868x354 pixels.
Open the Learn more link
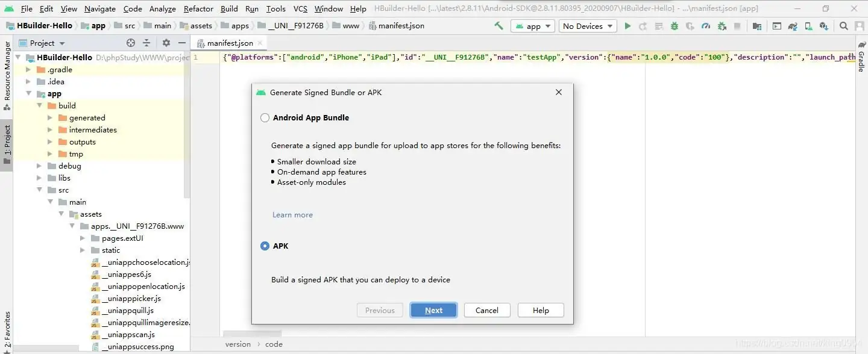(292, 214)
